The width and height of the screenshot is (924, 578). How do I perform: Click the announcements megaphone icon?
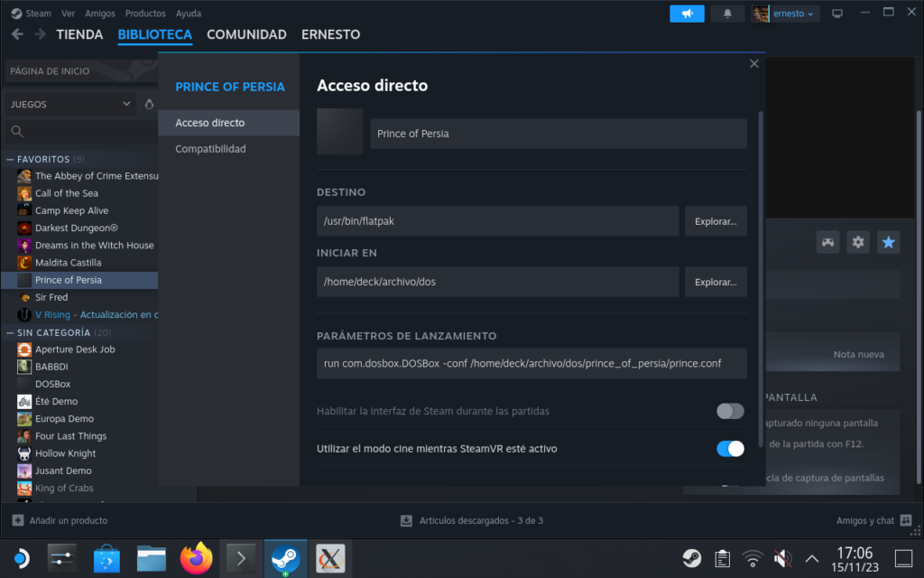click(687, 14)
